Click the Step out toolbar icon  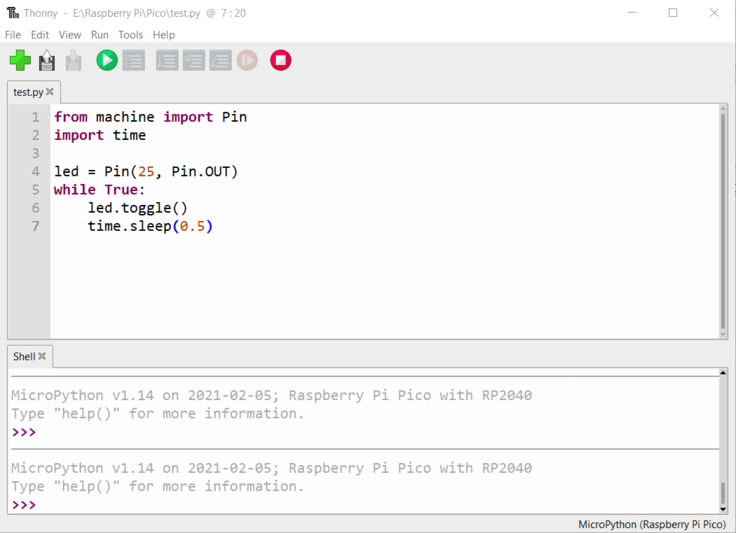(x=221, y=61)
